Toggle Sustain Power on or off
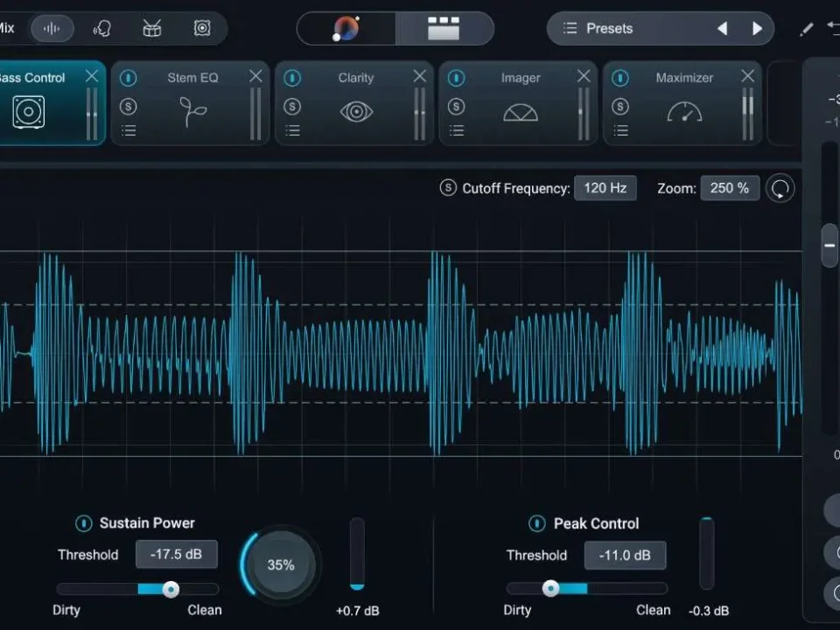840x630 pixels. (83, 523)
